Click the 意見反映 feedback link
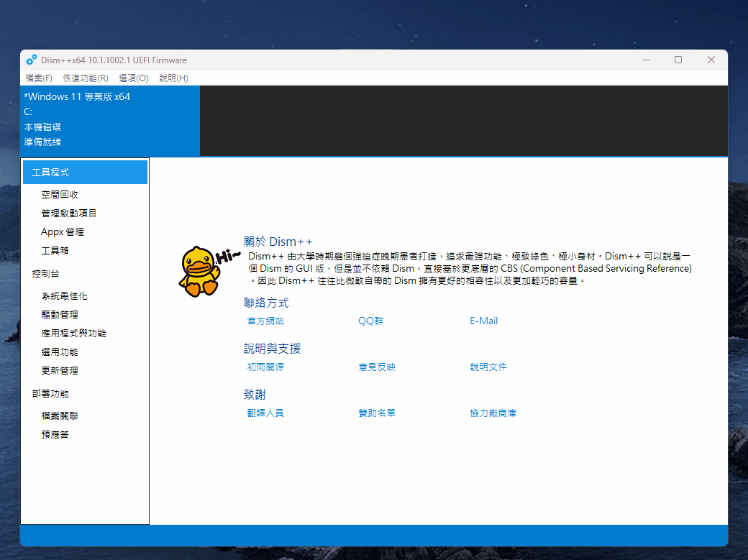Screen dimensions: 748x560 (377, 367)
